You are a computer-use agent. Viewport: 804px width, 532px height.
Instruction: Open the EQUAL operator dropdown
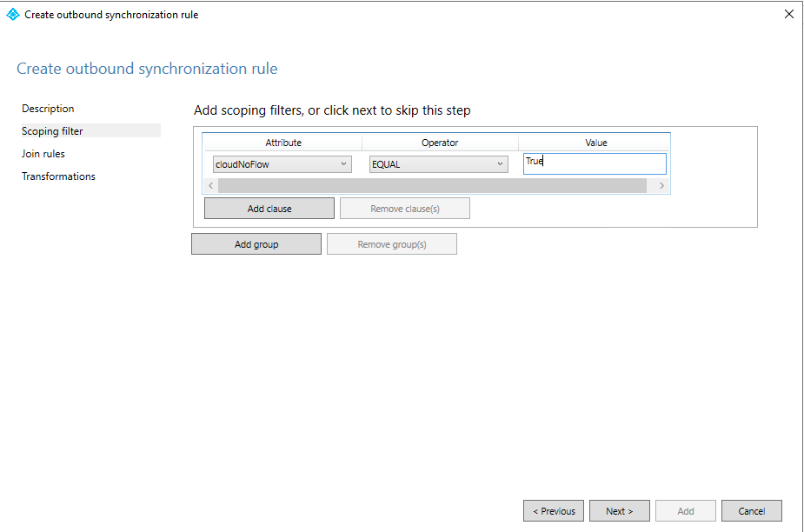tap(439, 164)
